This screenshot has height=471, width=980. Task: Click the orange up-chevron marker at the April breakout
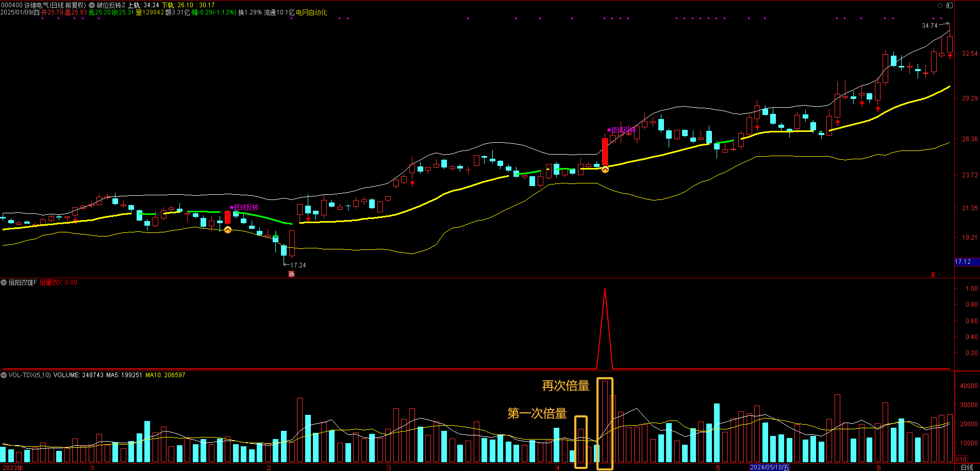605,169
